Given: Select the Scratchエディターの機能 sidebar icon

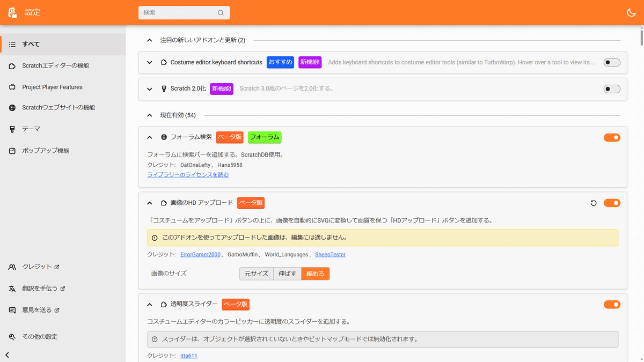Looking at the screenshot, I should point(12,65).
